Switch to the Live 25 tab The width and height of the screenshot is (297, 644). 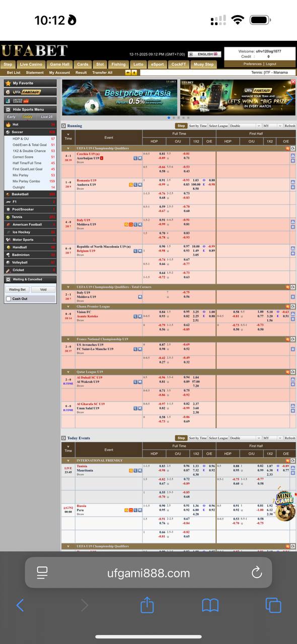(47, 117)
